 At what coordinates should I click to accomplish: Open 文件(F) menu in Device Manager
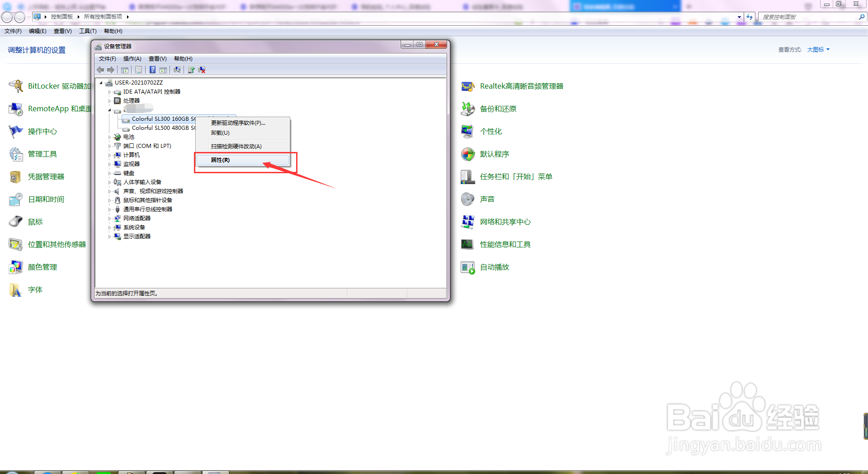(108, 59)
